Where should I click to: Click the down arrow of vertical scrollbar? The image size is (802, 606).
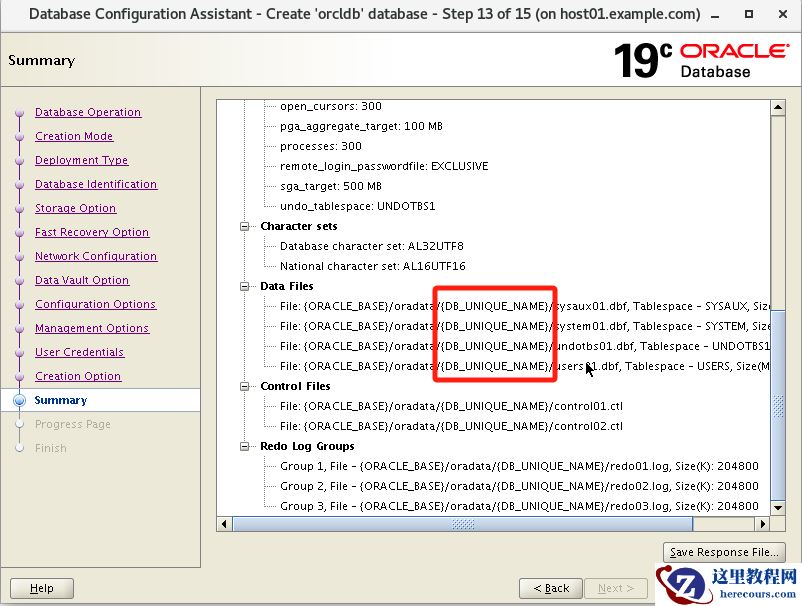pos(778,508)
